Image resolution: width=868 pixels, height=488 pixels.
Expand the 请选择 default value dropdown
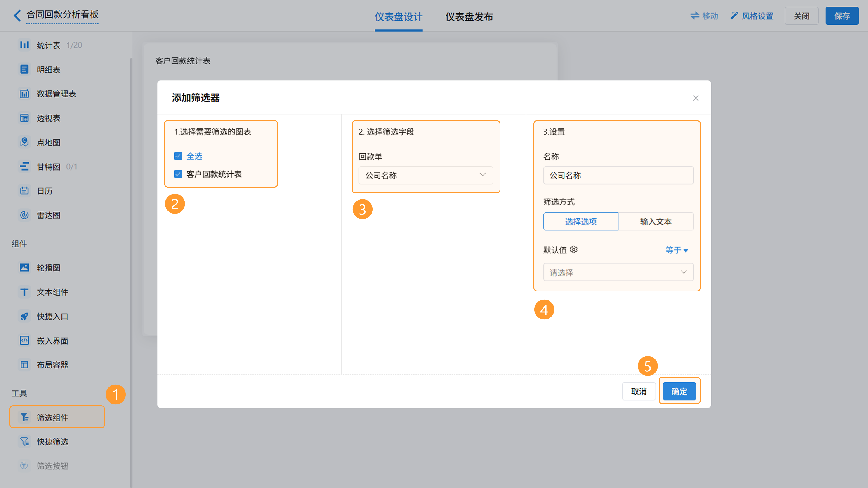click(618, 272)
